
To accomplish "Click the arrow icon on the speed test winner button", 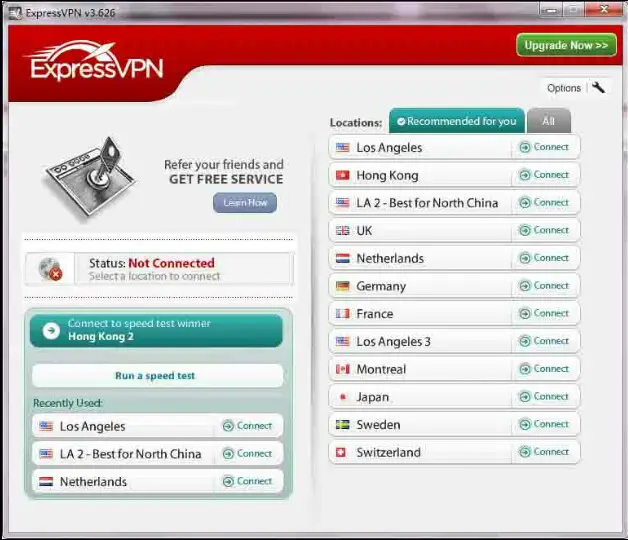I will click(x=51, y=330).
